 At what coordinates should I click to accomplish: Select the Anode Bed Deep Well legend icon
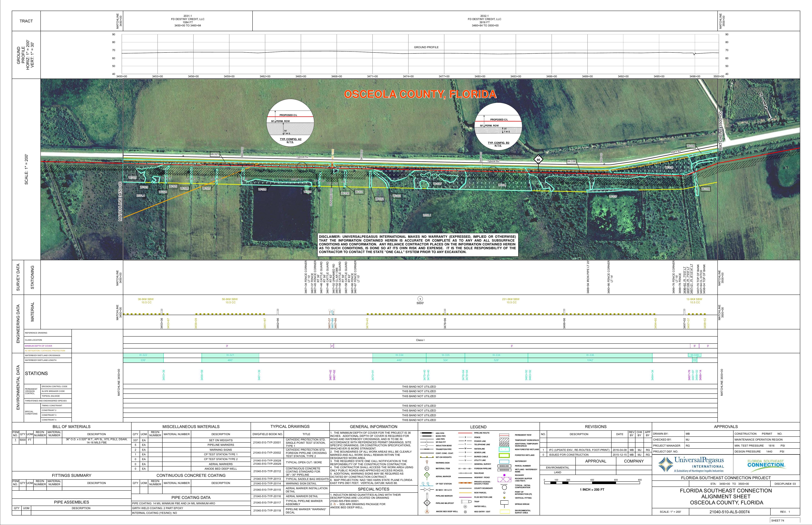[x=427, y=511]
